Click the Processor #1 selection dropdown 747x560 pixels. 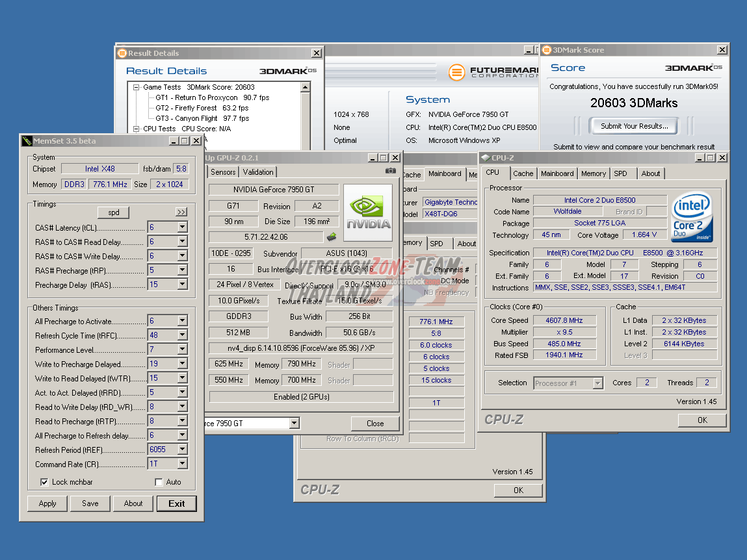568,383
